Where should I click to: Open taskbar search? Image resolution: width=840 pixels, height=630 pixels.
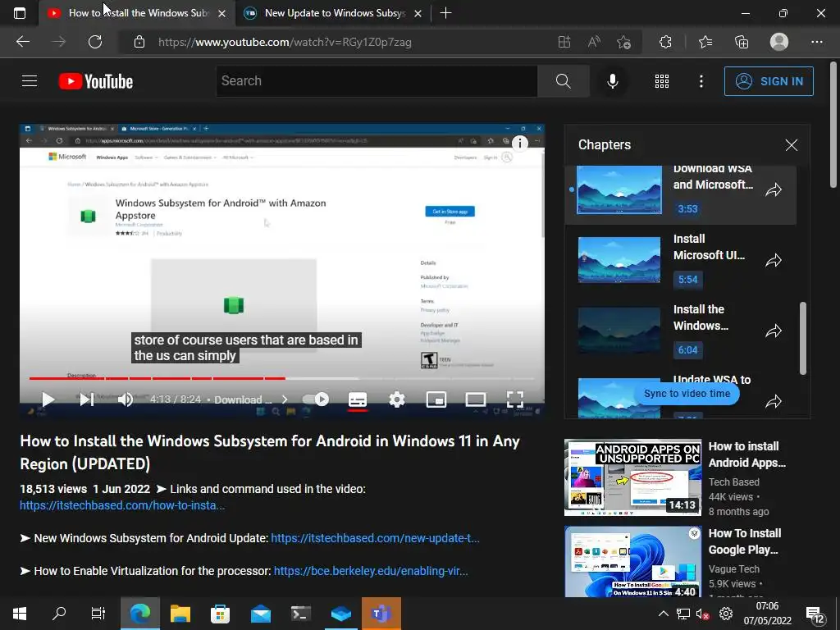pos(59,614)
